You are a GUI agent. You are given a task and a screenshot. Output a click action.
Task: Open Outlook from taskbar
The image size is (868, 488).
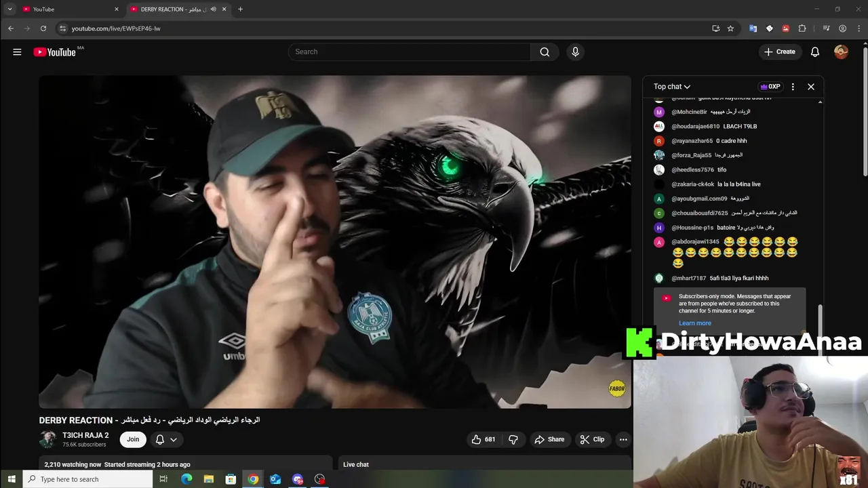click(x=275, y=479)
